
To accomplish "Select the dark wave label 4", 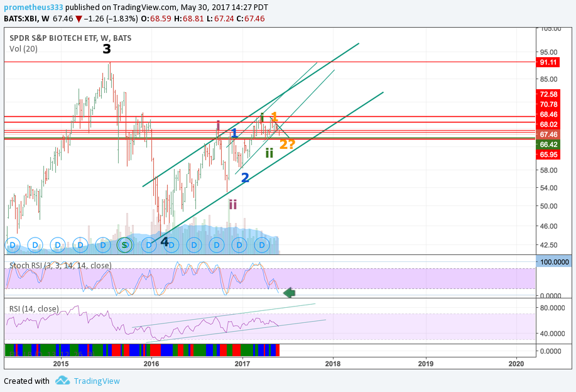I will (x=164, y=242).
